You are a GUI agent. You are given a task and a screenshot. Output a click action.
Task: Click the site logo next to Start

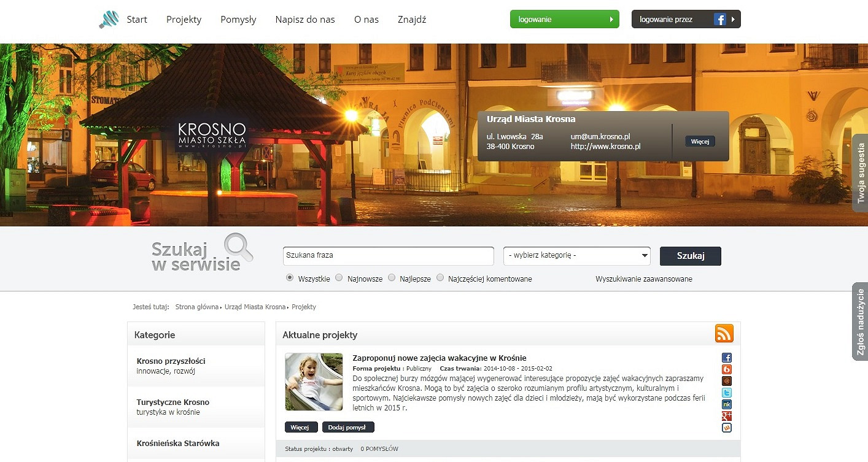coord(109,20)
